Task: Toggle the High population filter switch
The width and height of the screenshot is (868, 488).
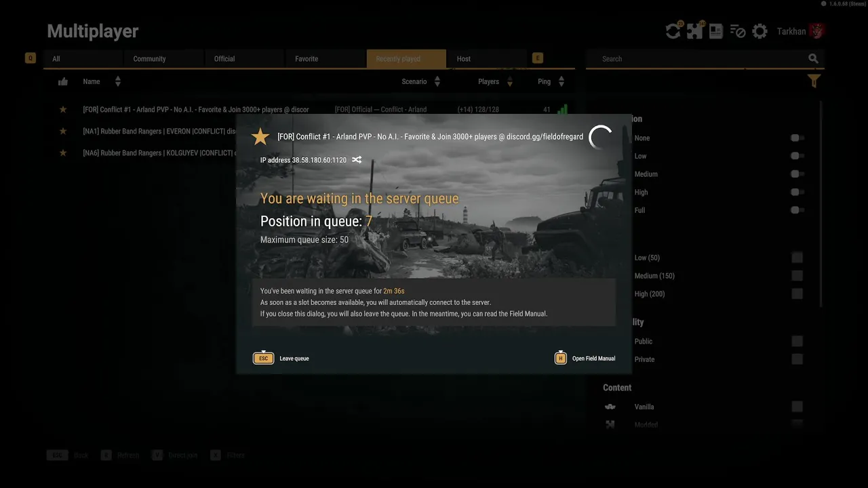Action: [x=797, y=192]
